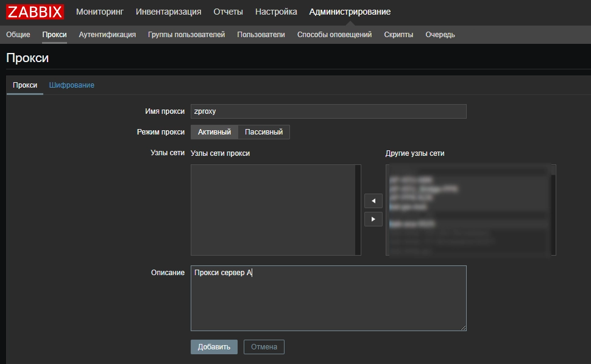The width and height of the screenshot is (591, 364).
Task: Open the "Мониторинг" menu
Action: click(99, 11)
